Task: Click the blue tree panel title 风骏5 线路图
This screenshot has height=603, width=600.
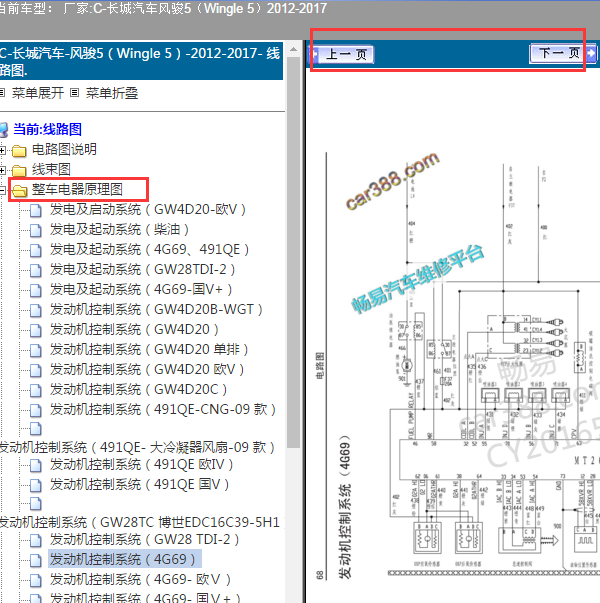Action: (x=141, y=61)
